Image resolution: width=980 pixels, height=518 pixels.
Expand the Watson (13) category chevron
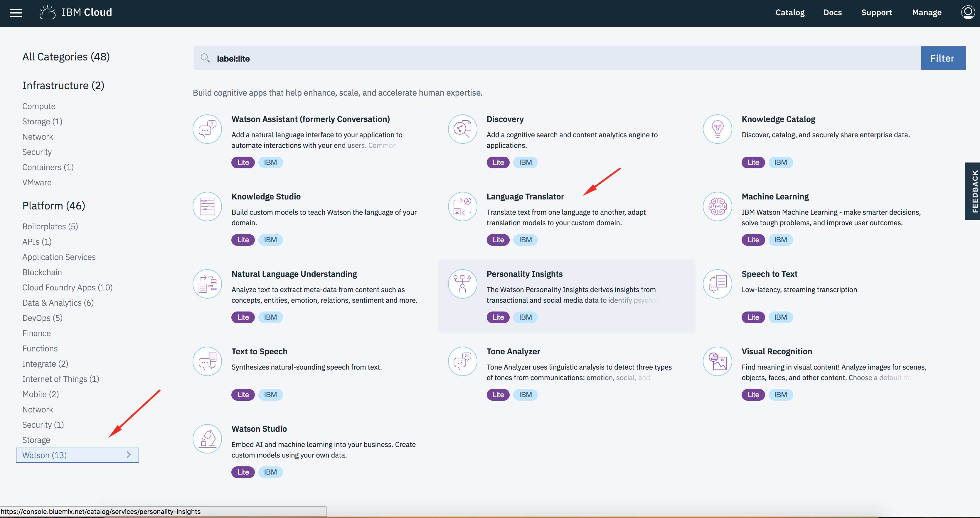[129, 455]
